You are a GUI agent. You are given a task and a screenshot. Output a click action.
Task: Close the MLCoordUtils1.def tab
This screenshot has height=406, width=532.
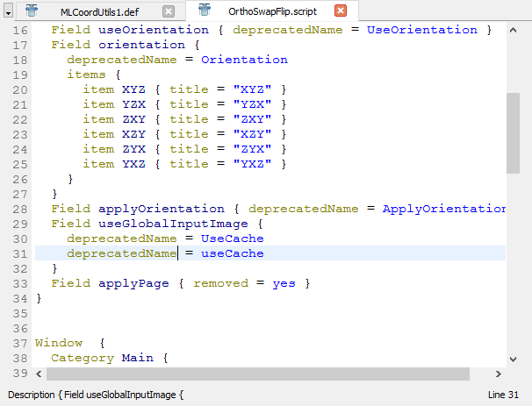point(169,11)
